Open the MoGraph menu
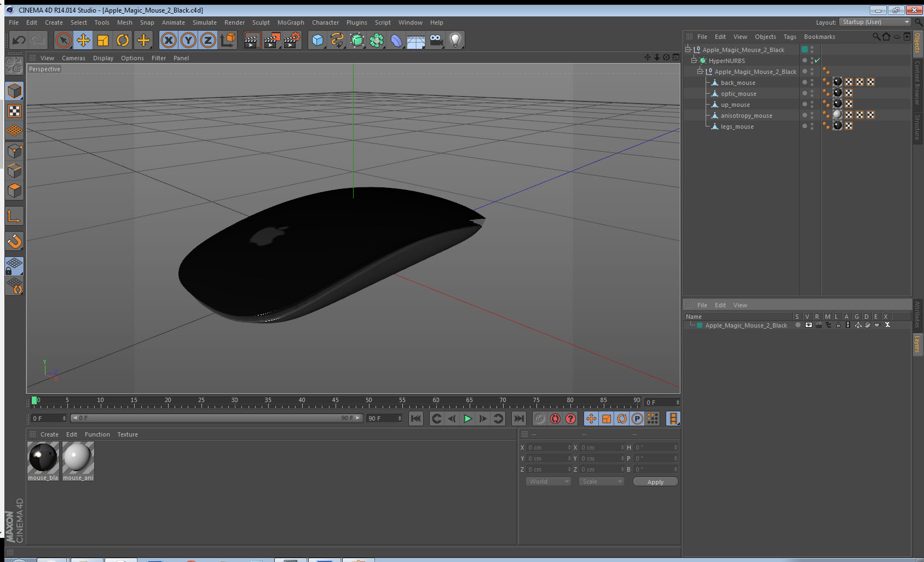The width and height of the screenshot is (924, 562). [x=291, y=22]
